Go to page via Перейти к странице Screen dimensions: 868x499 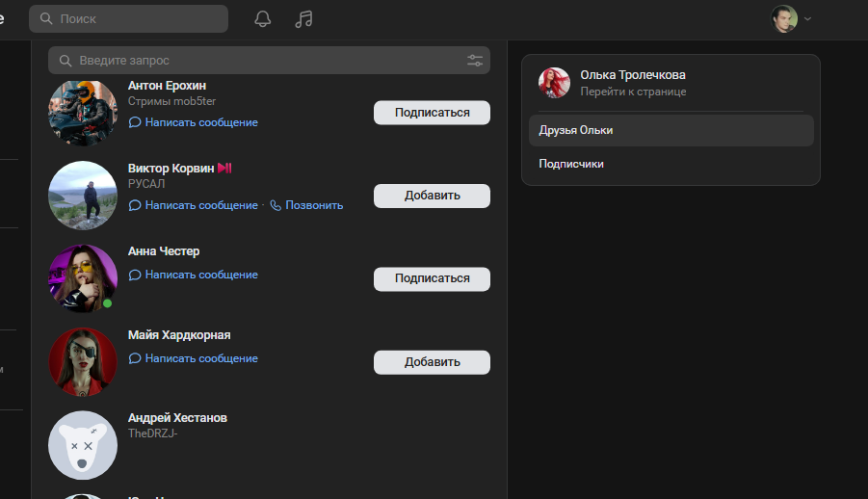coord(633,92)
